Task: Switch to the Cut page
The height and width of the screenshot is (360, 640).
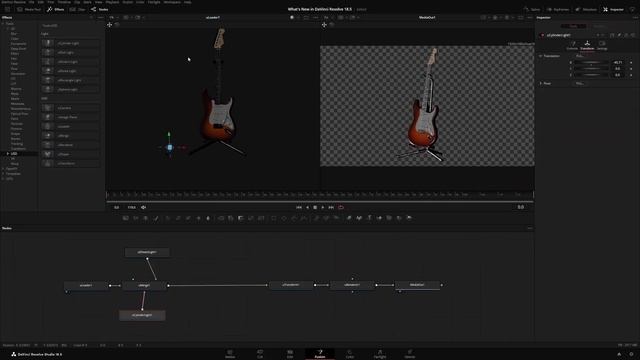Action: click(x=260, y=353)
